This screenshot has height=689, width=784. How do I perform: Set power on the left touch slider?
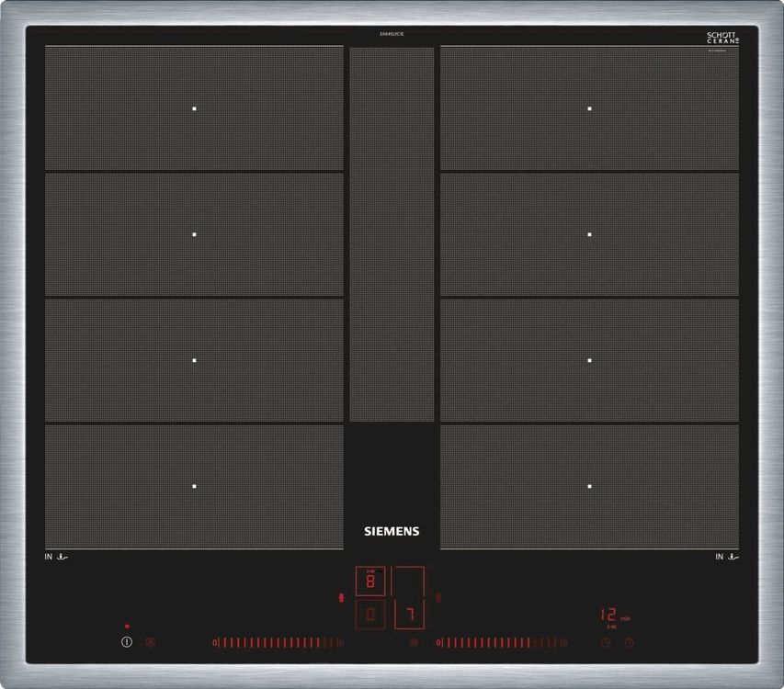[x=278, y=643]
